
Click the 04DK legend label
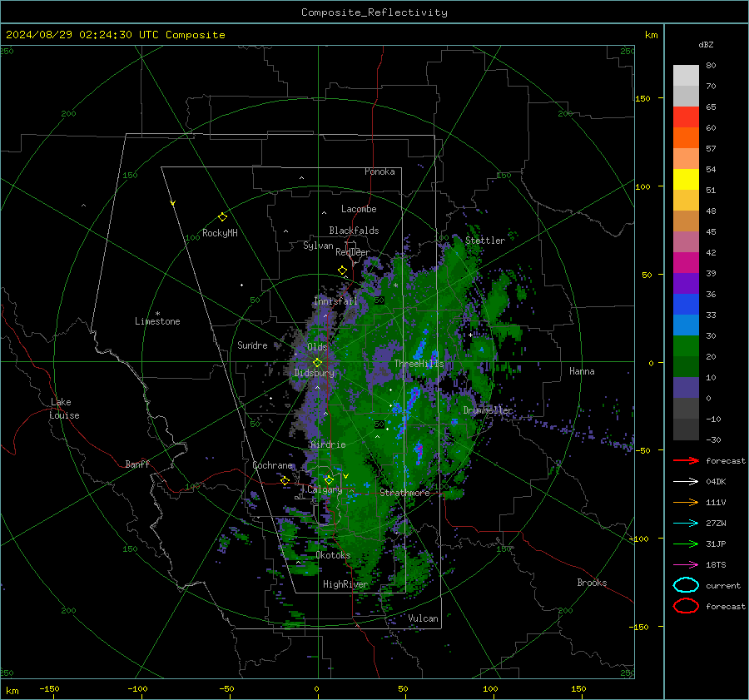pyautogui.click(x=716, y=482)
